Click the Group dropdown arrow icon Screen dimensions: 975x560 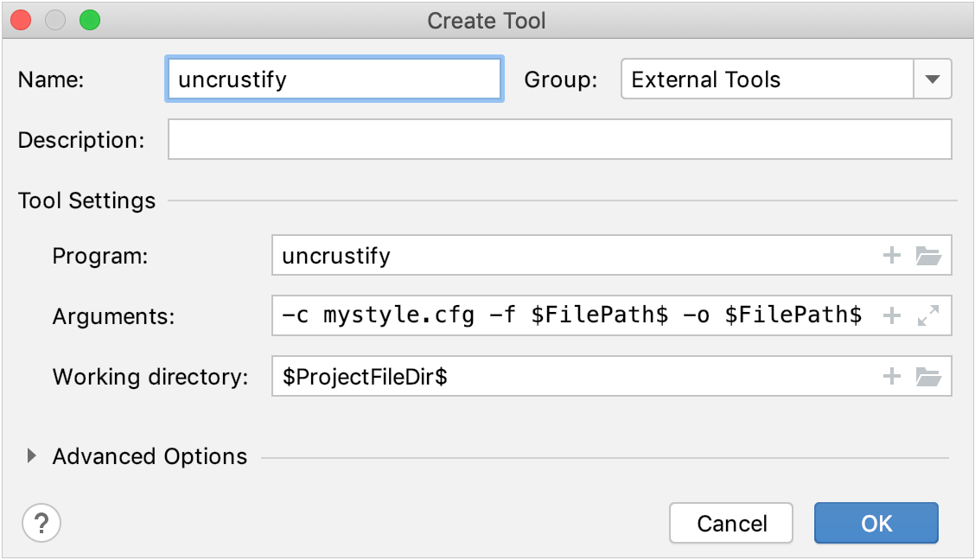[x=934, y=79]
